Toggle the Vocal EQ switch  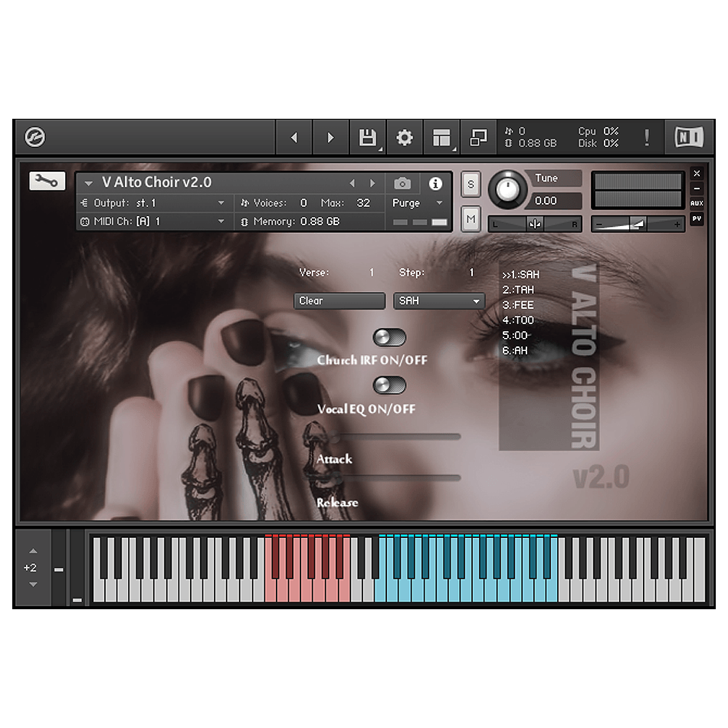(389, 385)
